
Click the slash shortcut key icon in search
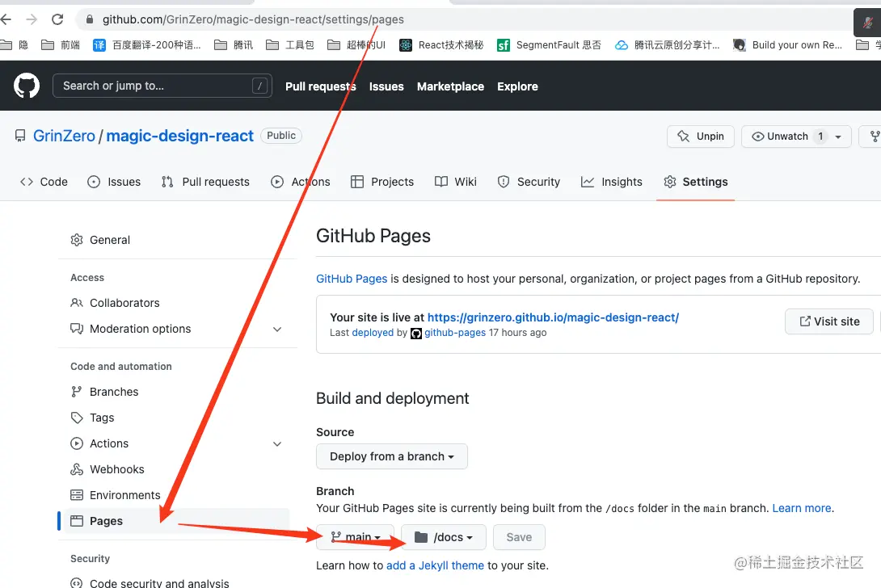259,86
